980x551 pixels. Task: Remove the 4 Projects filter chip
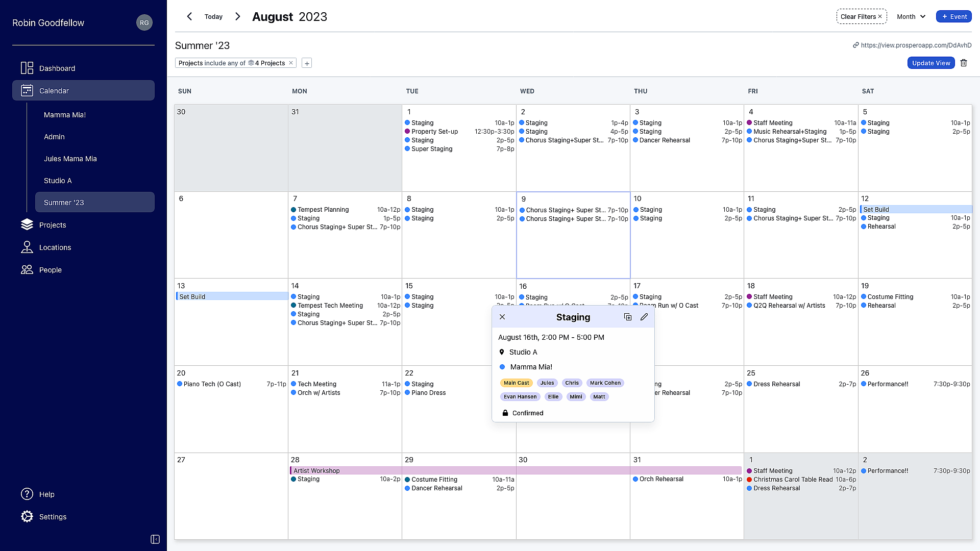[x=291, y=63]
